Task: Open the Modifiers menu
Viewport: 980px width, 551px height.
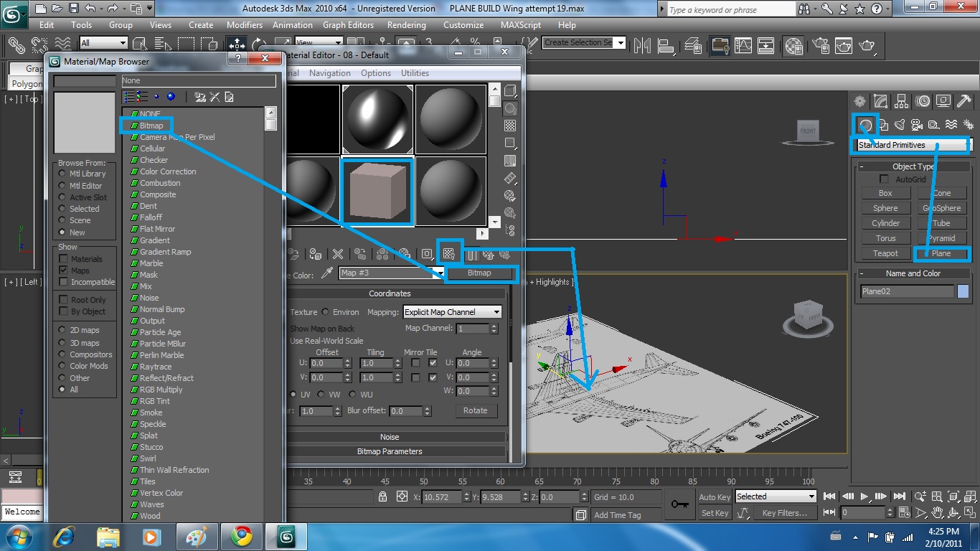Action: pos(245,24)
